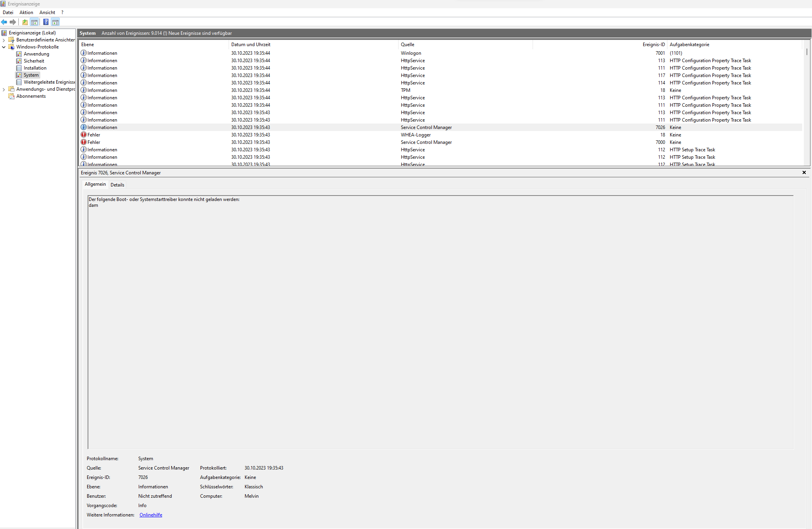Open the Sicherheit log
Viewport: 812px width, 529px height.
tap(34, 61)
